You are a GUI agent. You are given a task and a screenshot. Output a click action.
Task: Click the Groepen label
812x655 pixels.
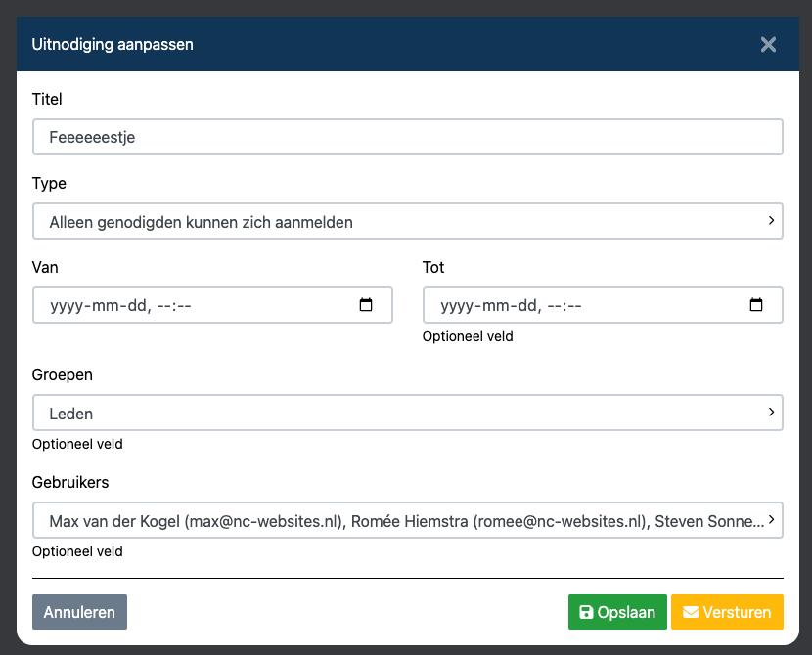click(63, 374)
